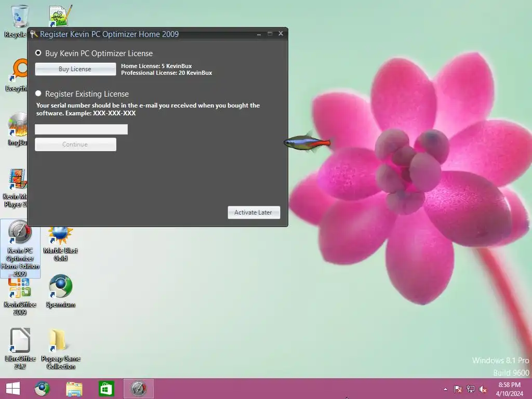Click the Activate Later button

tap(254, 212)
